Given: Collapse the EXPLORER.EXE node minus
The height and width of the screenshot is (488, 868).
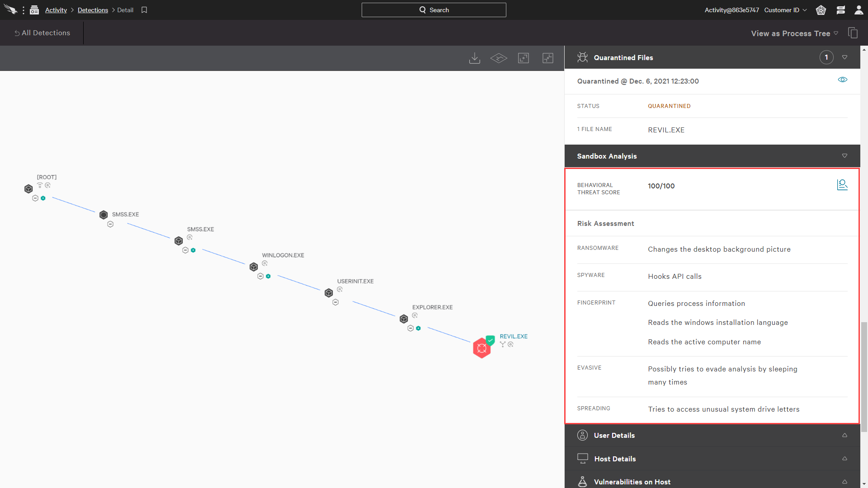Looking at the screenshot, I should 410,328.
